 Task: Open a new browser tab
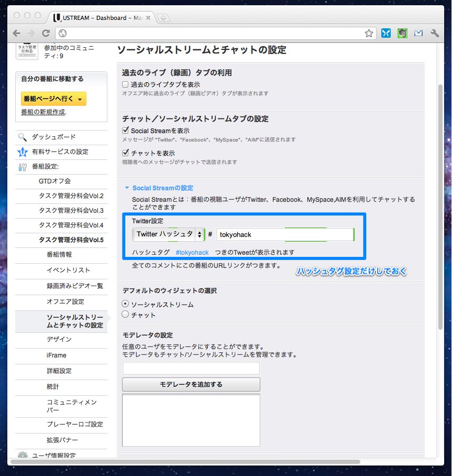163,18
